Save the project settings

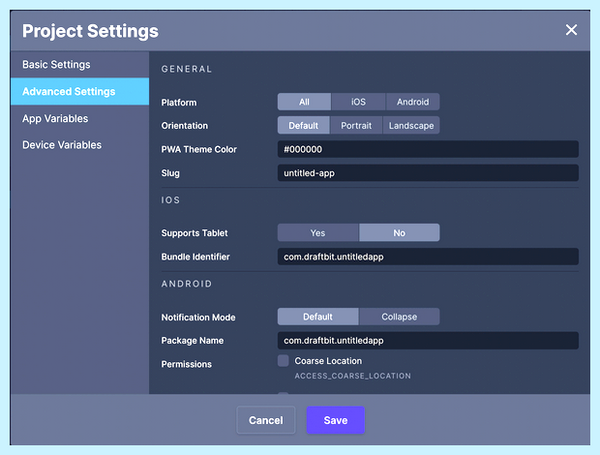click(x=336, y=420)
